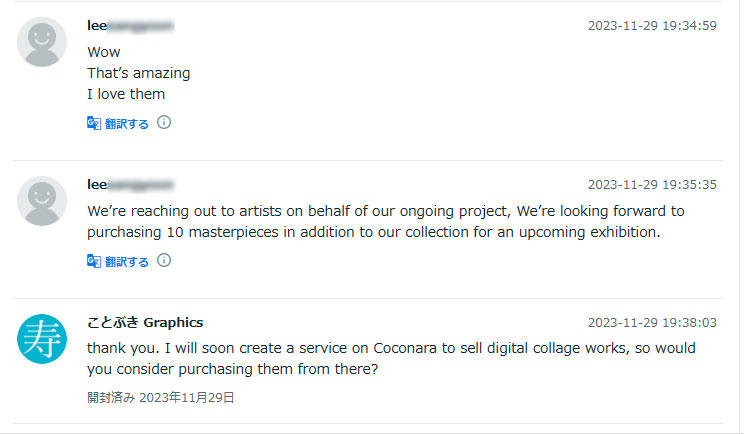Click the info icon below "I love them"

pos(164,122)
